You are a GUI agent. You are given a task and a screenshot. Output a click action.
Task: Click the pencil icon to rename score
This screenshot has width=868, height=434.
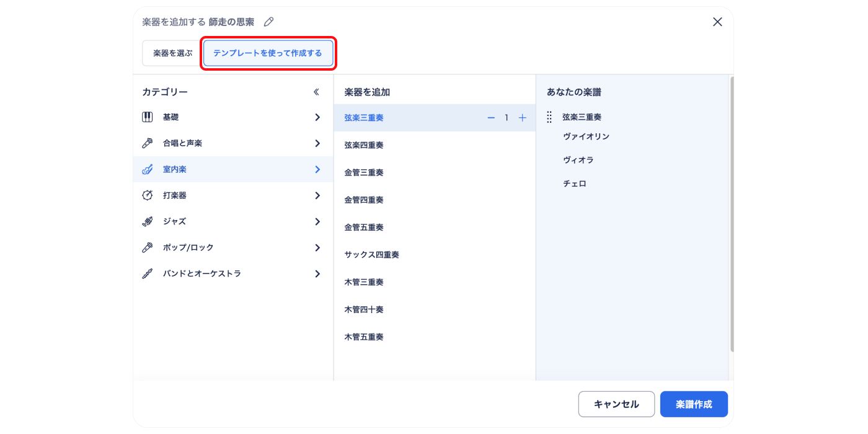[x=268, y=22]
